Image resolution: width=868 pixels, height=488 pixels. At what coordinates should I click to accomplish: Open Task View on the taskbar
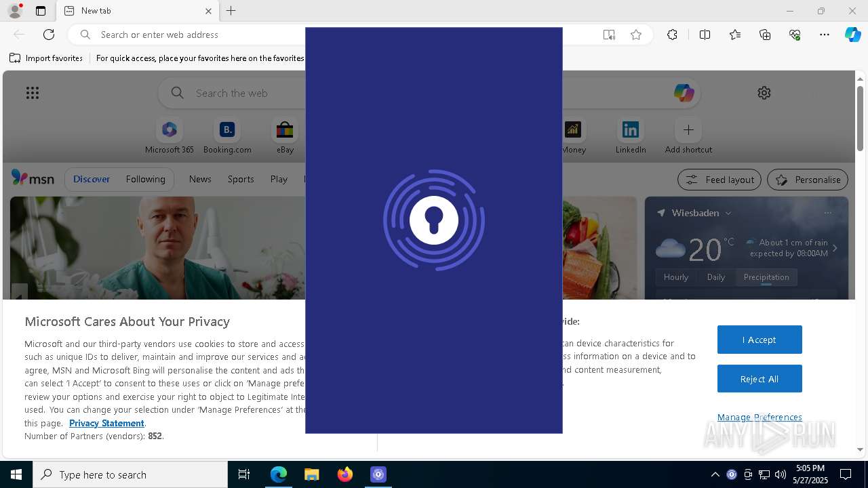244,474
